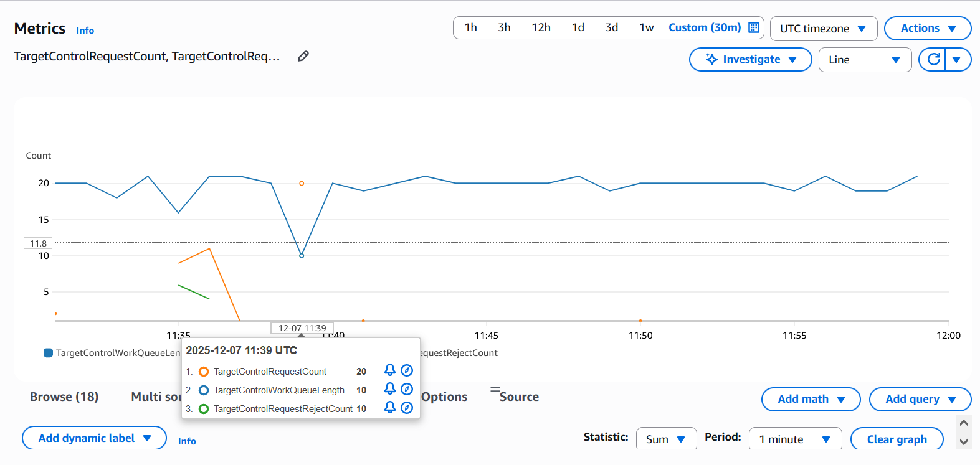Switch to the Browse (18) tab
The height and width of the screenshot is (465, 980).
point(64,397)
